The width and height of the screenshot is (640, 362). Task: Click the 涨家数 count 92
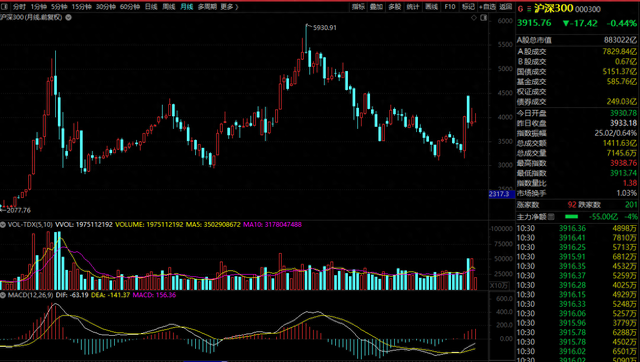[571, 205]
